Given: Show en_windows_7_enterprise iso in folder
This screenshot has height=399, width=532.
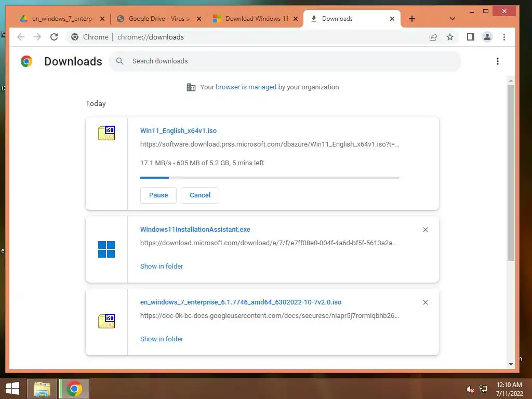Looking at the screenshot, I should click(x=162, y=339).
